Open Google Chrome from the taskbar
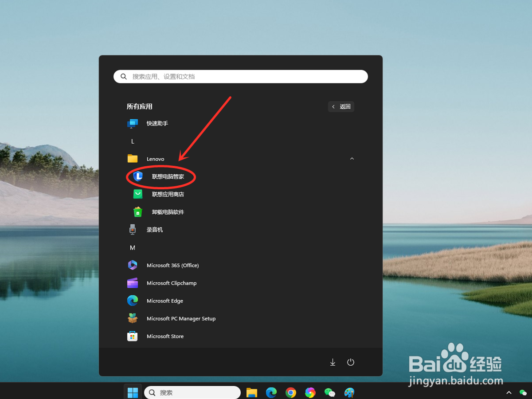 tap(291, 392)
